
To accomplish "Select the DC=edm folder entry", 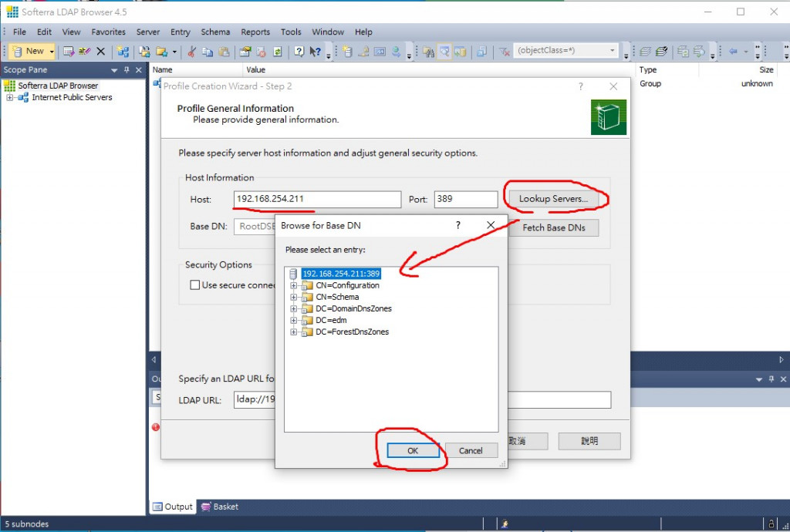I will (x=331, y=320).
